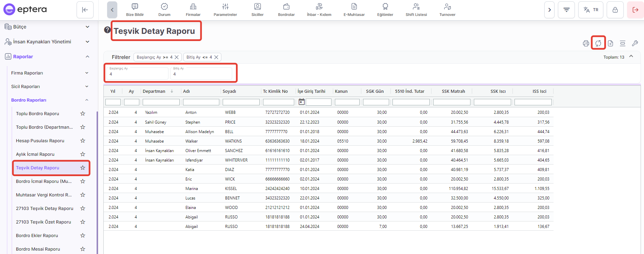Screen dimensions: 644x254
Task: Collapse sidebar with the arrow icon
Action: [85, 10]
